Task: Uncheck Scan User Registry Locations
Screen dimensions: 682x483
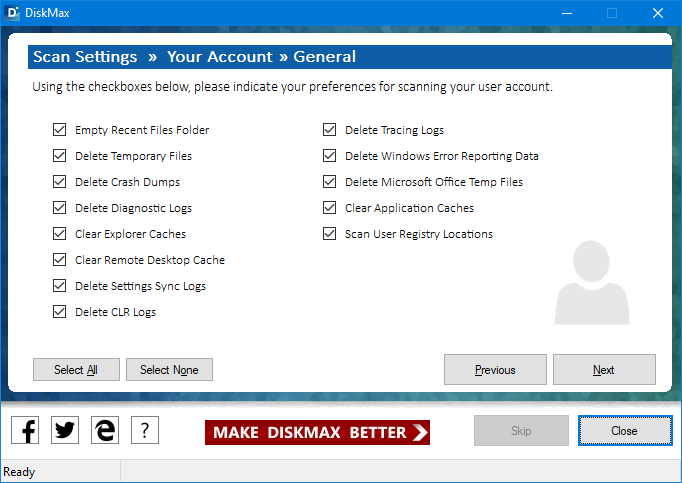Action: [x=330, y=234]
